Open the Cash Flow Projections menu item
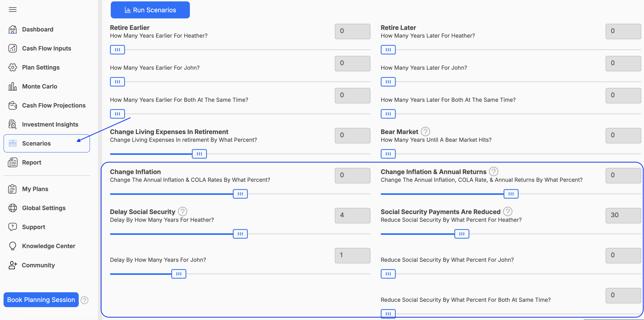 point(53,105)
